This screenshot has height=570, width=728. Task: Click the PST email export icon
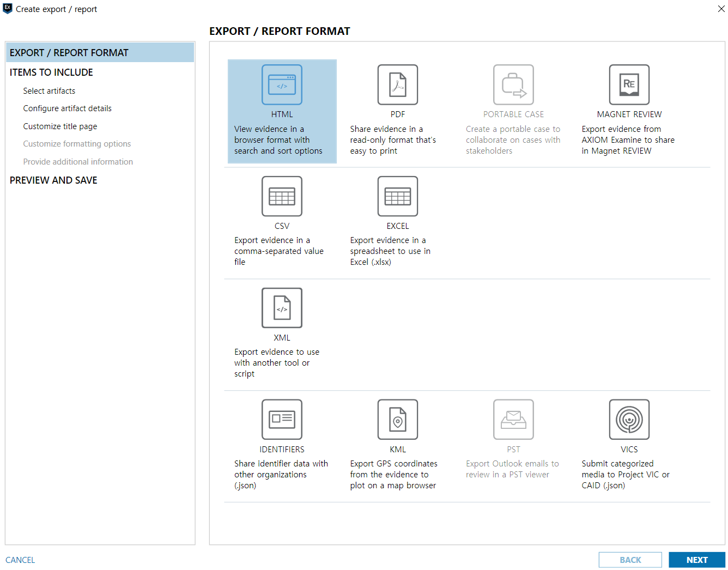pos(513,420)
